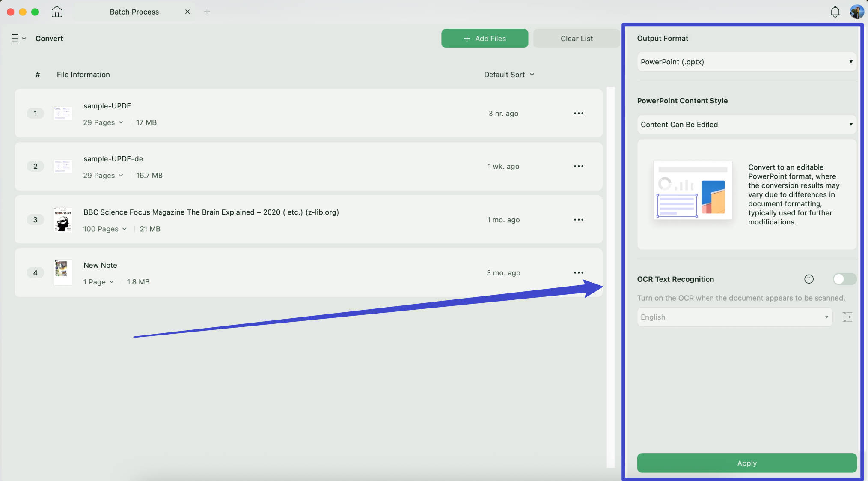The width and height of the screenshot is (868, 481).
Task: Close the Batch Process tab
Action: coord(187,12)
